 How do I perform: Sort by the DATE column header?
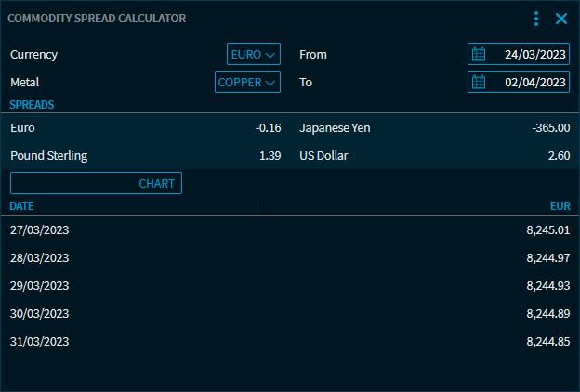coord(22,205)
